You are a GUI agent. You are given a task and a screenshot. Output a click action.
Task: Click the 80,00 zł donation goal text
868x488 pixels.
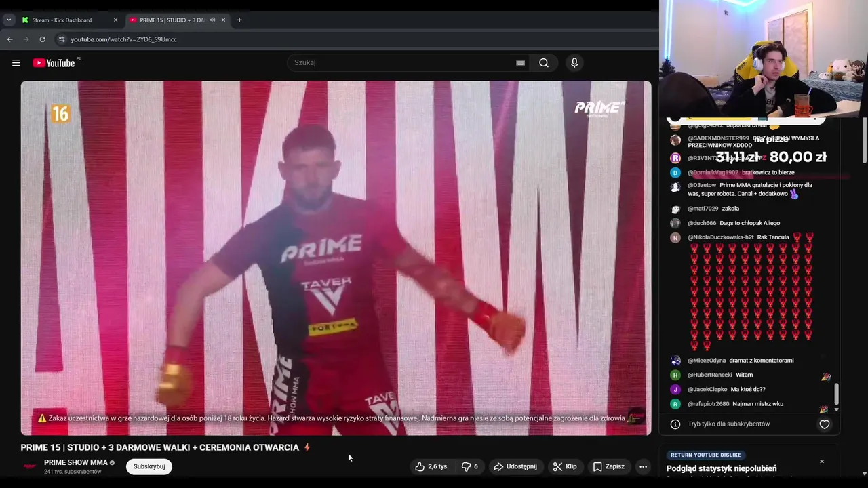(x=798, y=157)
